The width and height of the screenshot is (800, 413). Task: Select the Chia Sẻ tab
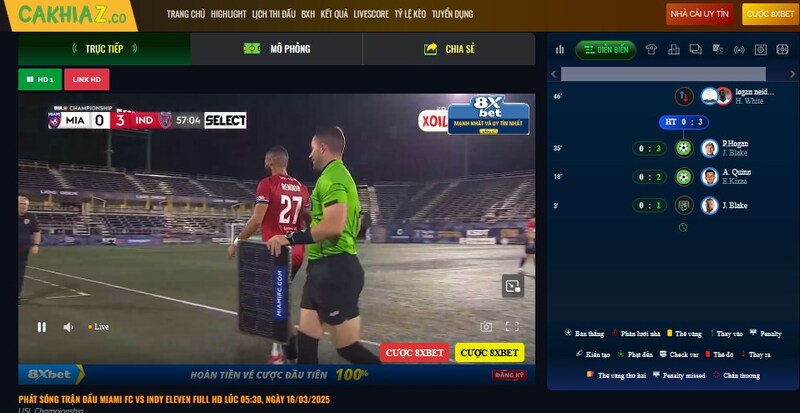point(449,49)
